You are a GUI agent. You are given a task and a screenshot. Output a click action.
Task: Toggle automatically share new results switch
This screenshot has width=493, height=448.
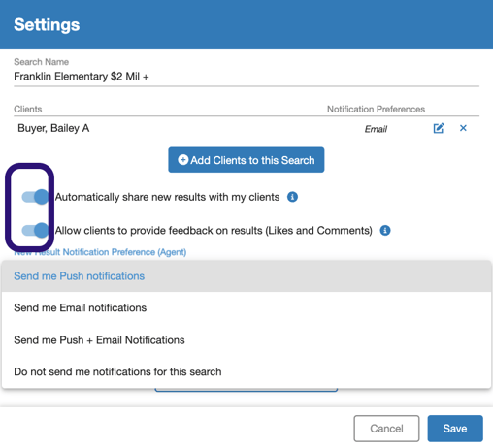click(35, 197)
